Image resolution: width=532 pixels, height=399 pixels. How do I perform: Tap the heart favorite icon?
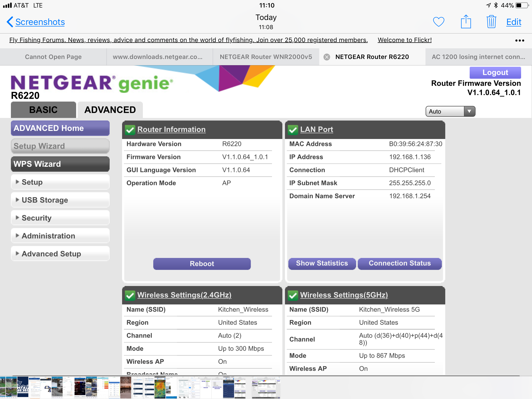pyautogui.click(x=439, y=22)
